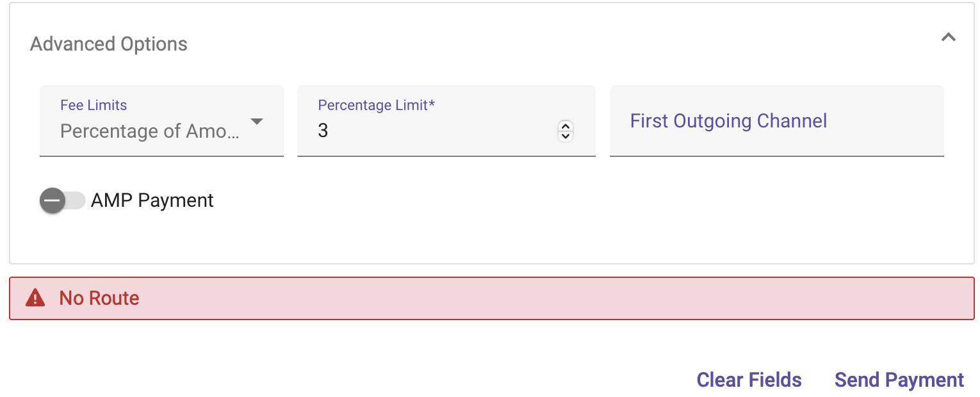
Task: Click the Fee Limits field label
Action: (x=94, y=105)
